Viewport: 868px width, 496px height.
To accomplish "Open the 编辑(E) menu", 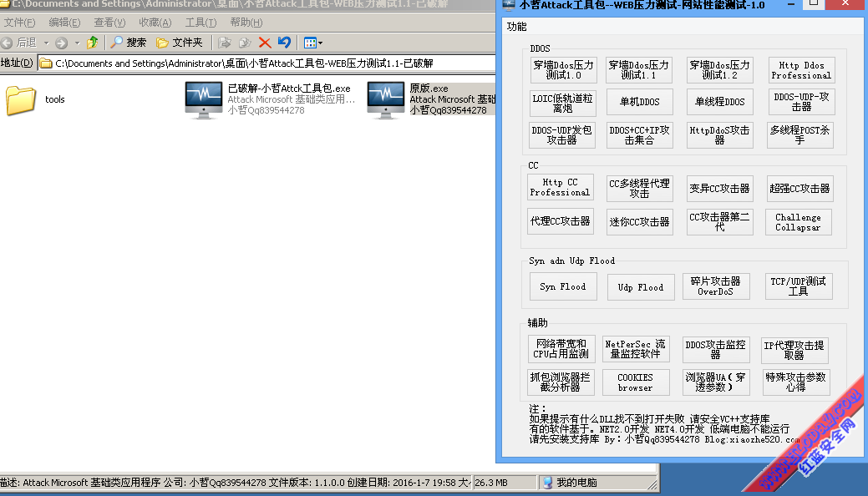I will pyautogui.click(x=64, y=23).
